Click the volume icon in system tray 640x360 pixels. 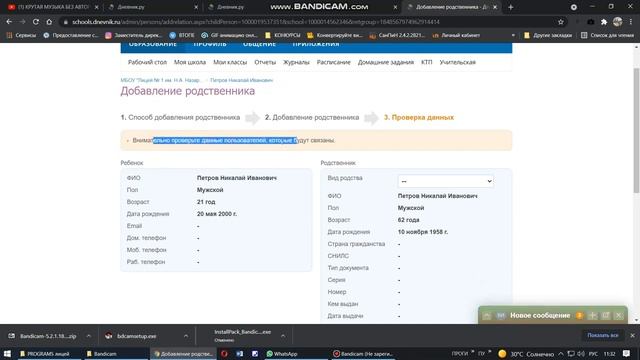click(x=581, y=354)
